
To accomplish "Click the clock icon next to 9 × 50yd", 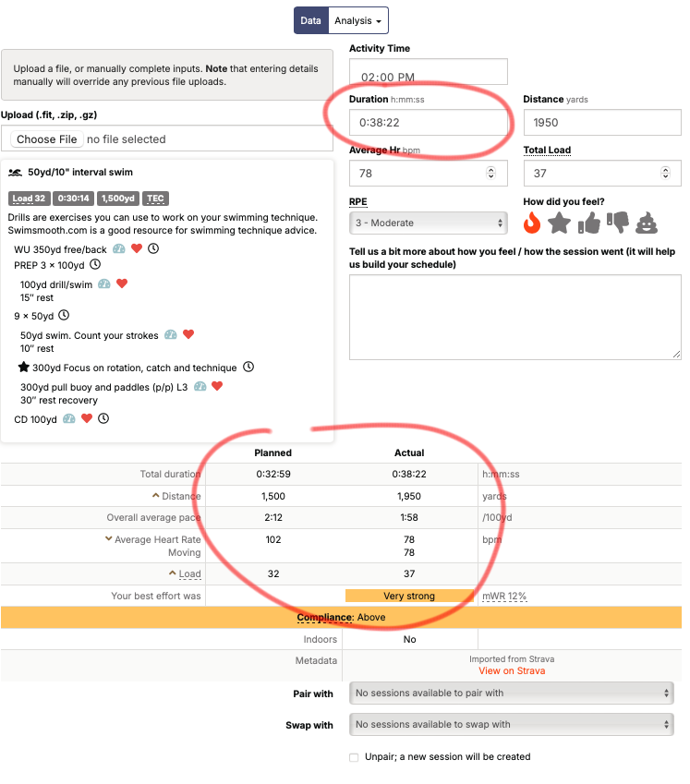I will pyautogui.click(x=64, y=316).
